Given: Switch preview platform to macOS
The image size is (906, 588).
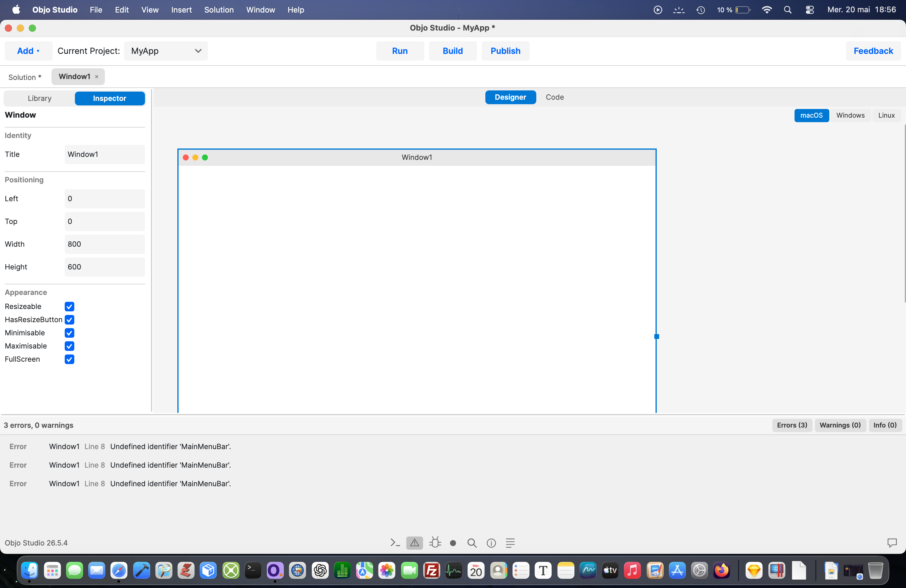Looking at the screenshot, I should [x=811, y=115].
